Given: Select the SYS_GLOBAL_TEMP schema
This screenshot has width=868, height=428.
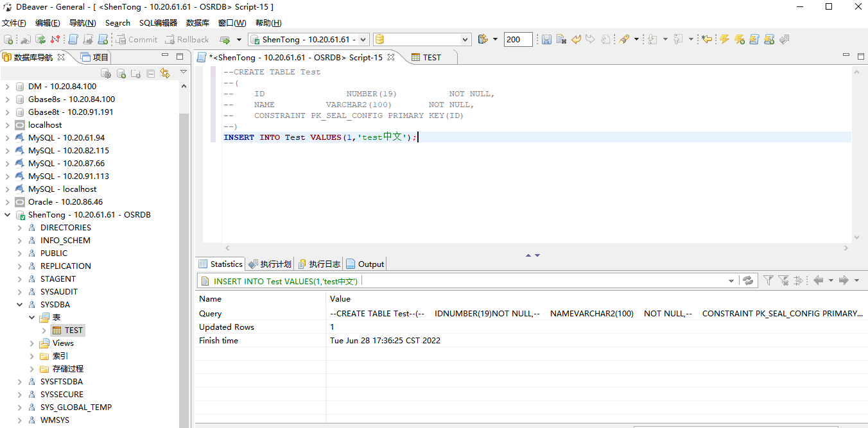Looking at the screenshot, I should click(x=76, y=407).
